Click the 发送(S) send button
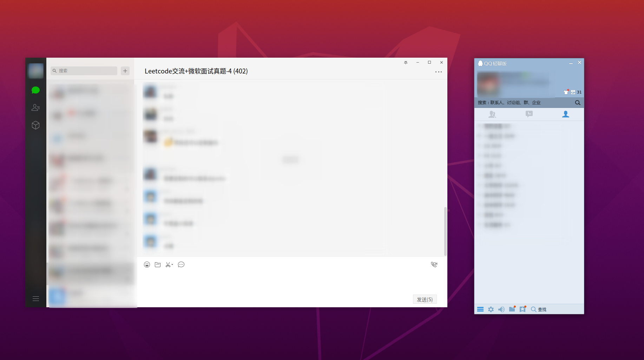 coord(425,299)
